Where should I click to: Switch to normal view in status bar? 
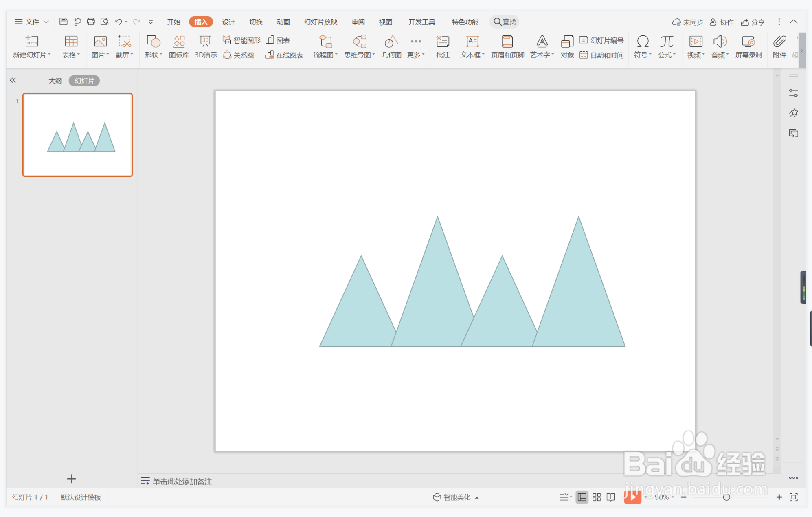point(582,497)
